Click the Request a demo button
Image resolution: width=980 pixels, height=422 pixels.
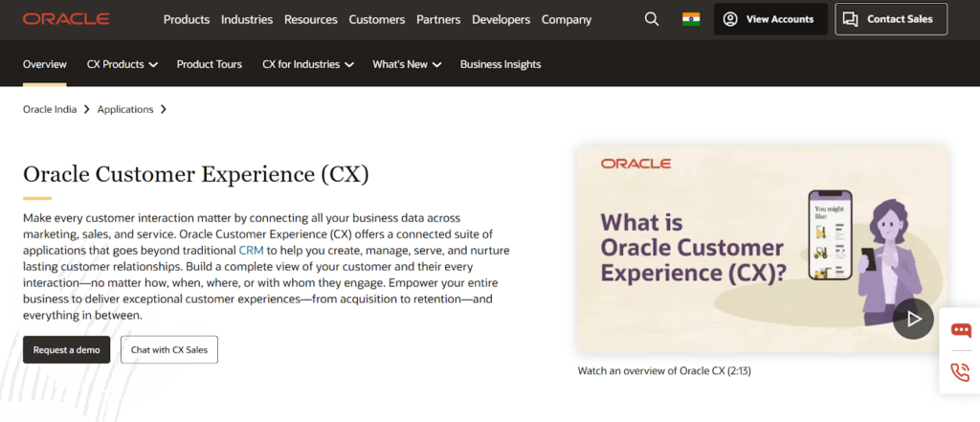pos(66,350)
